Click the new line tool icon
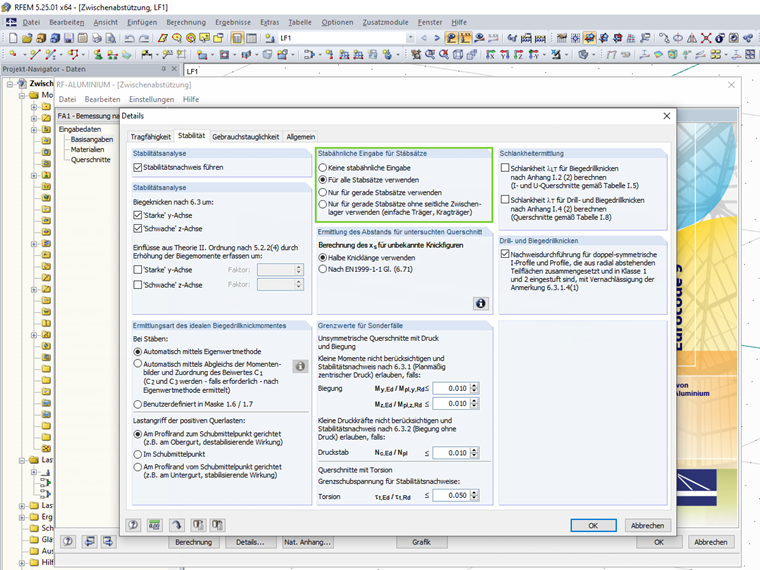 tap(35, 55)
